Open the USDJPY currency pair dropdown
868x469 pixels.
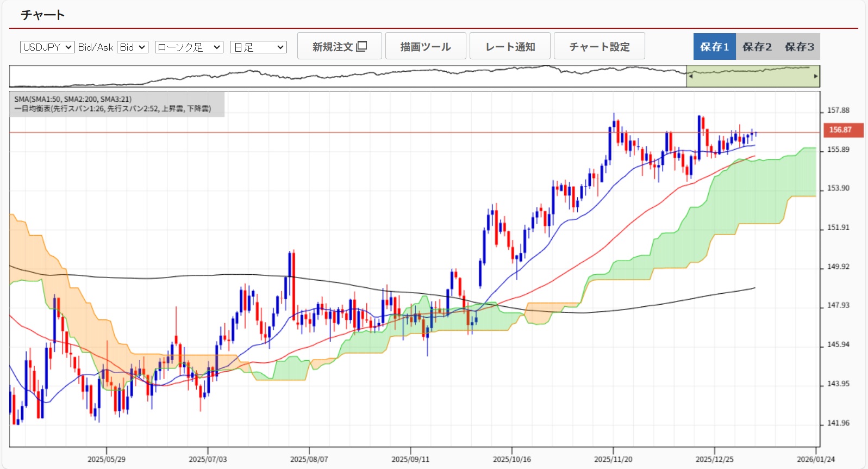[x=47, y=47]
